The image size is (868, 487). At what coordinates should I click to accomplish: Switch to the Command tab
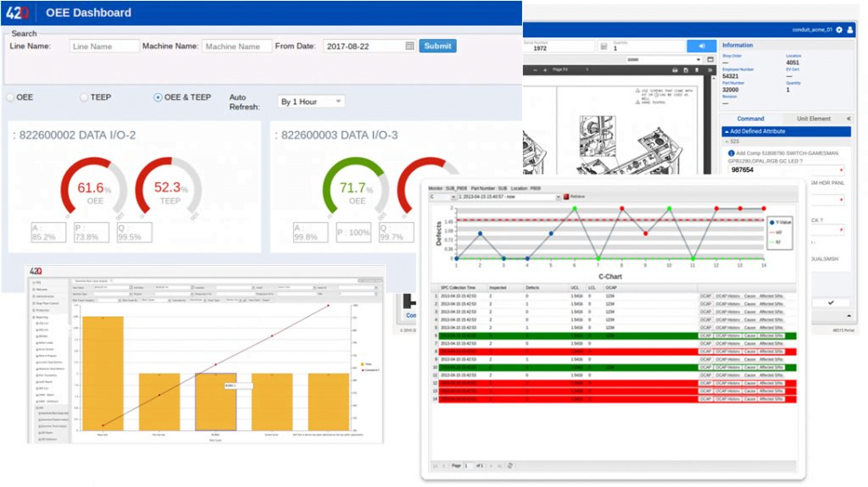[750, 119]
